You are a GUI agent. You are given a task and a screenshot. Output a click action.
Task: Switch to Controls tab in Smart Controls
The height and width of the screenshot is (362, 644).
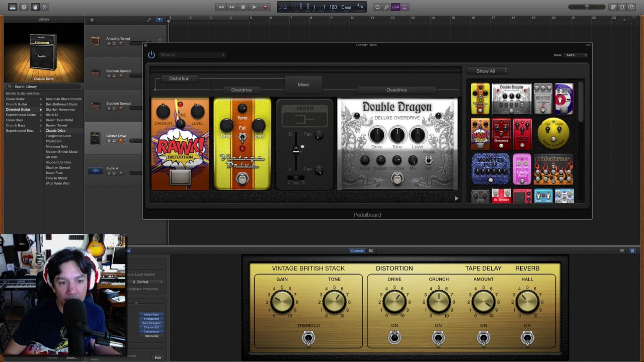(357, 251)
